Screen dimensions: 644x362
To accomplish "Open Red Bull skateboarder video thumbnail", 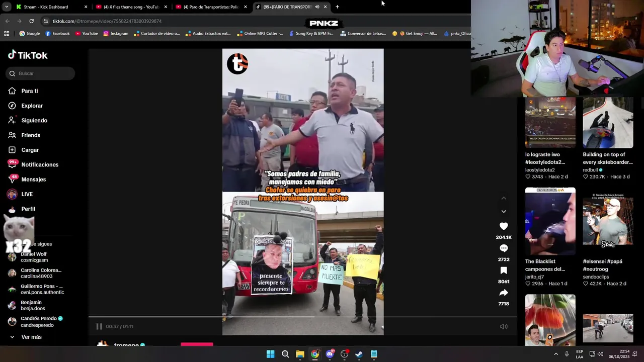I will [x=608, y=122].
